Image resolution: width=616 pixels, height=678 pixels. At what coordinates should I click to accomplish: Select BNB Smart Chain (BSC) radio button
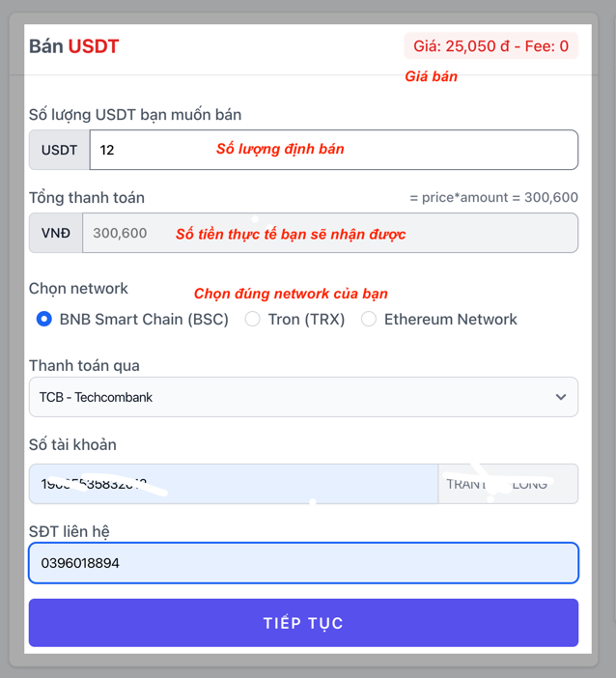44,319
